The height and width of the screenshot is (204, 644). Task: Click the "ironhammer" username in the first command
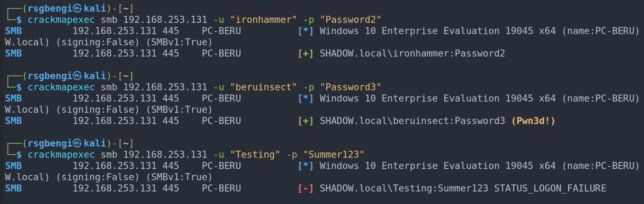coord(263,20)
